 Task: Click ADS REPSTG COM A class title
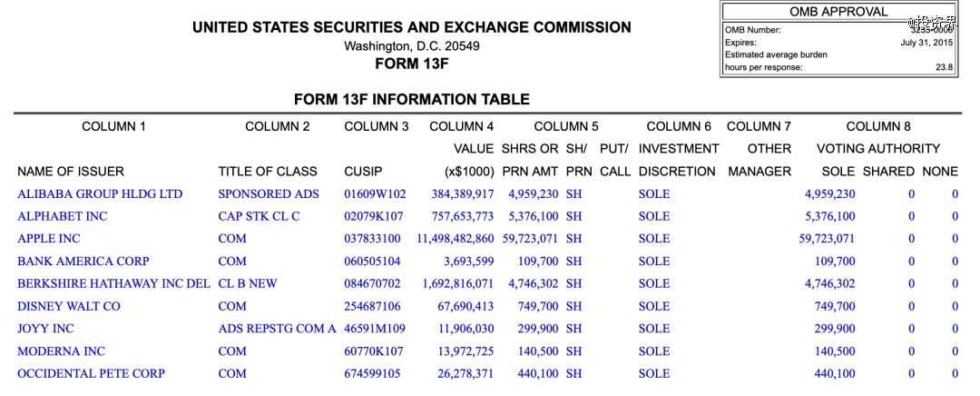coord(278,329)
